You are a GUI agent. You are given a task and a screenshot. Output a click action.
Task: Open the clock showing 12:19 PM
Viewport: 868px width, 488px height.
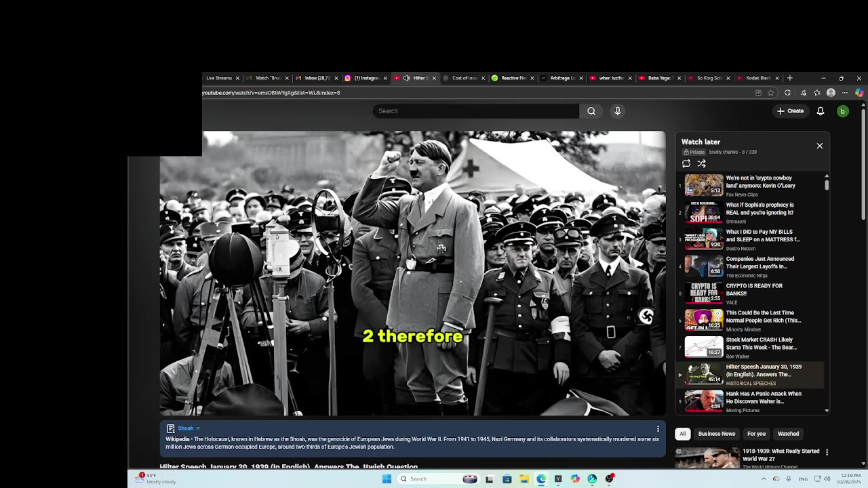(850, 479)
